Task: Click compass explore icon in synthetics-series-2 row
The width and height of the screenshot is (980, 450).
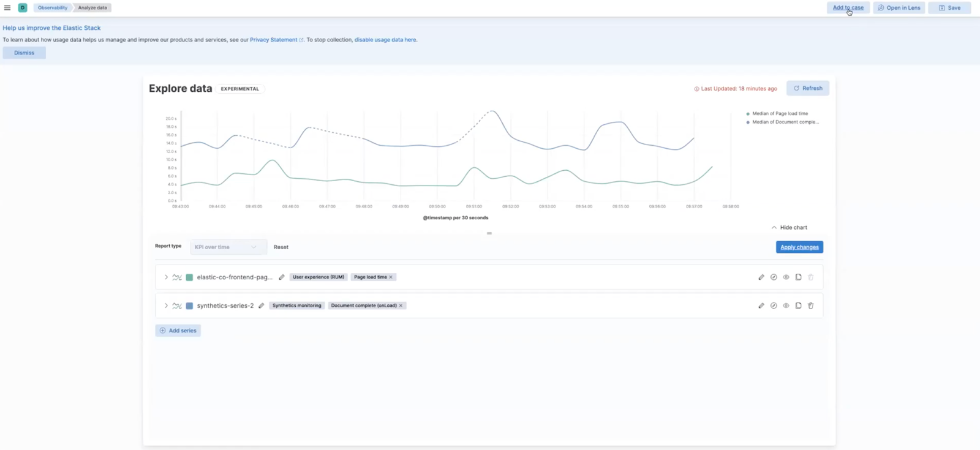Action: pos(774,306)
